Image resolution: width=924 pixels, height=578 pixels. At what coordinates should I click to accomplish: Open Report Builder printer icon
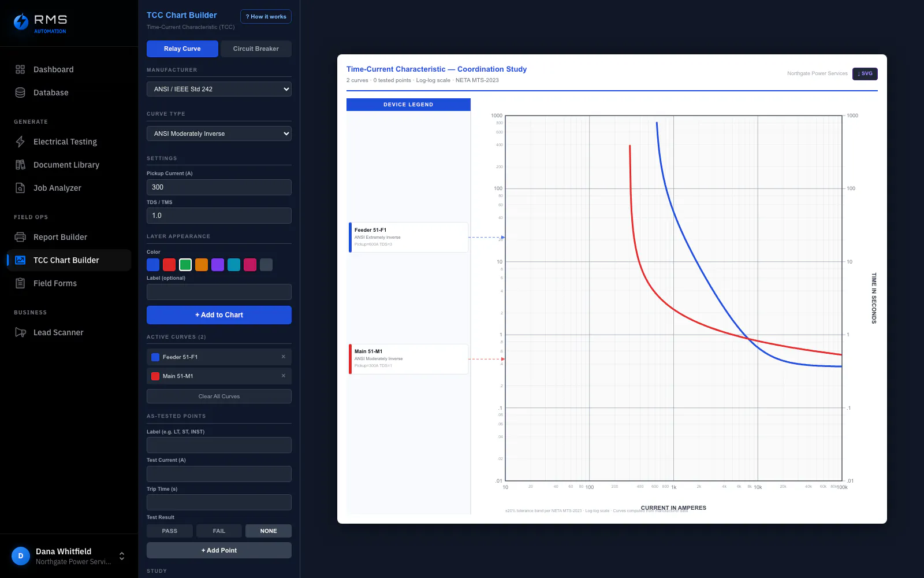click(20, 237)
